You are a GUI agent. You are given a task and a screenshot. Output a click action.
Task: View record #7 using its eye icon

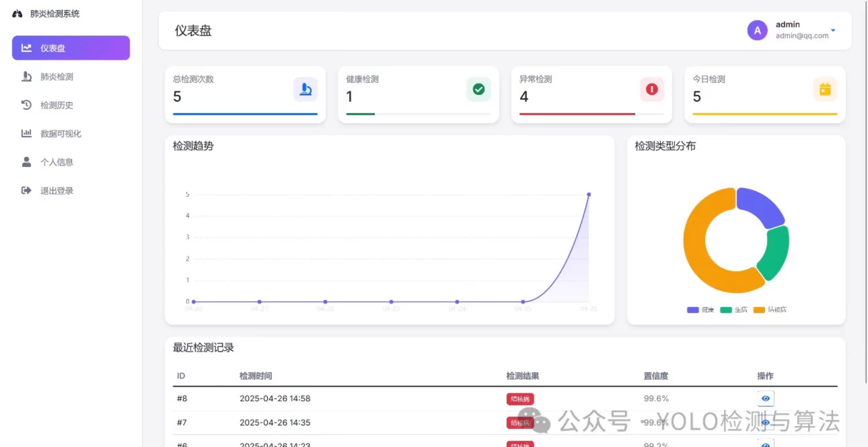tap(765, 423)
